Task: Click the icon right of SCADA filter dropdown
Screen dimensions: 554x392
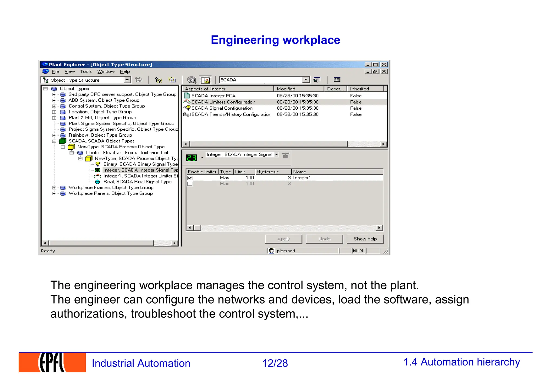Action: click(x=316, y=80)
